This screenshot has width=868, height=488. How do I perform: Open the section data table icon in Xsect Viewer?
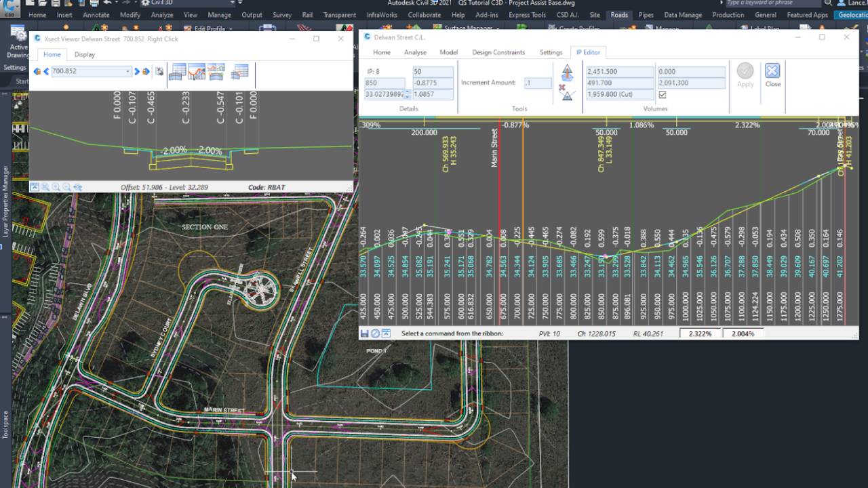pyautogui.click(x=178, y=72)
